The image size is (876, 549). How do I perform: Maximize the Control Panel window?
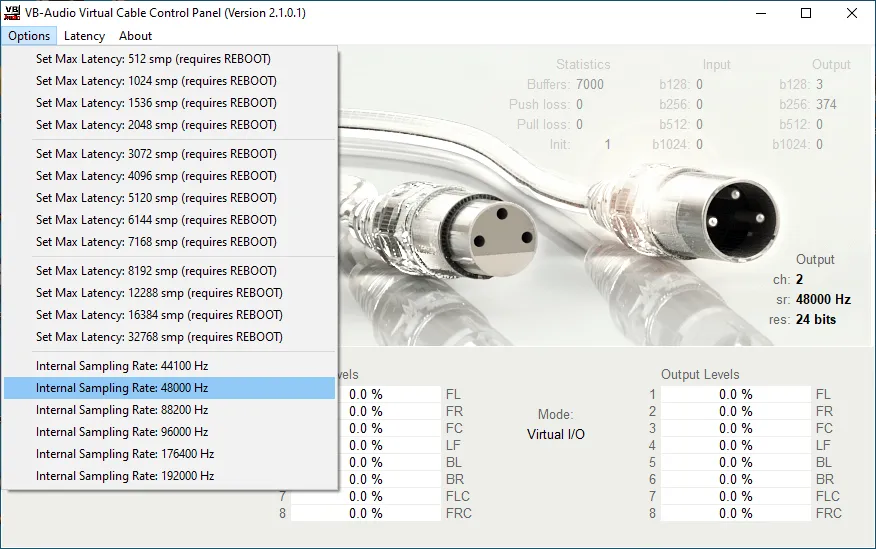tap(806, 13)
